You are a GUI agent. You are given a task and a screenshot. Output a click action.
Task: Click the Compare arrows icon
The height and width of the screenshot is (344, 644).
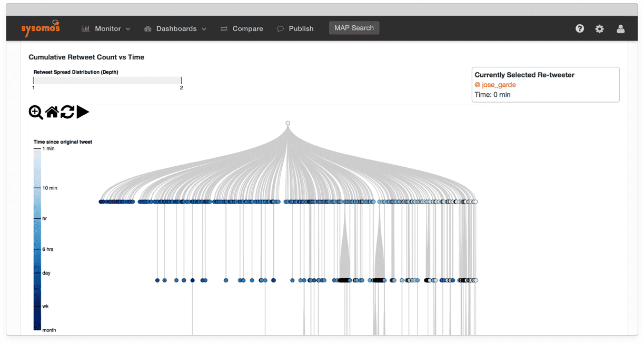click(224, 28)
